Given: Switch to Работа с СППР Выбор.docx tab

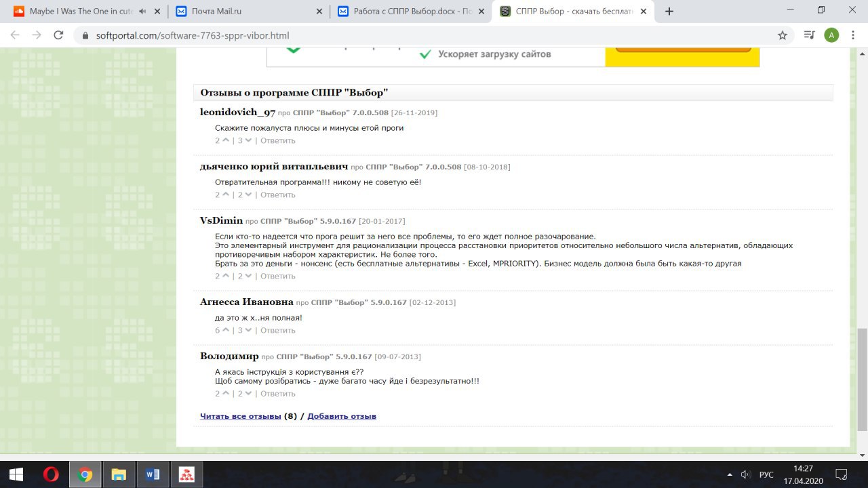Looking at the screenshot, I should [412, 12].
